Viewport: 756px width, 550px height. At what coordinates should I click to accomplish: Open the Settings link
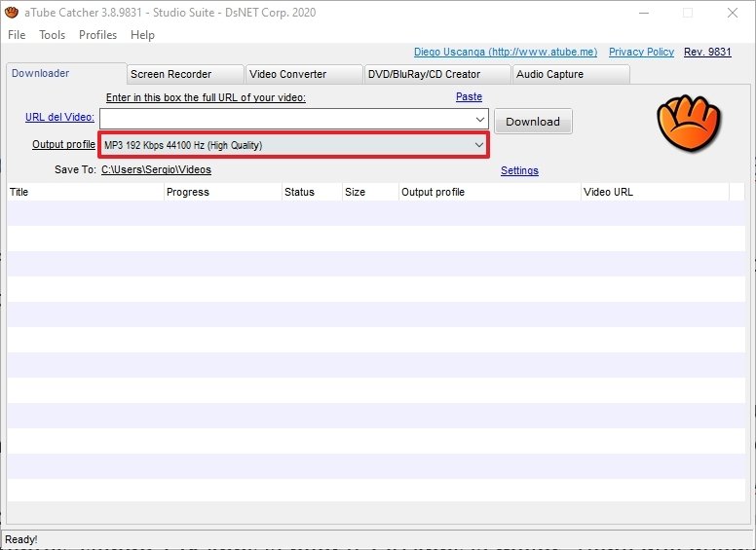[x=519, y=170]
